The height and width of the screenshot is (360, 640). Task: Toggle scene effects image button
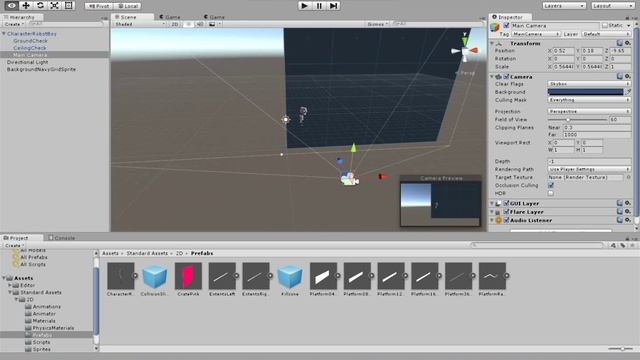[212, 24]
